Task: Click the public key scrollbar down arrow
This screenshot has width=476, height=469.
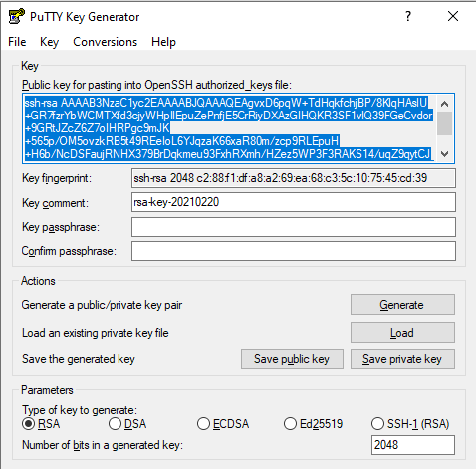Action: (444, 154)
